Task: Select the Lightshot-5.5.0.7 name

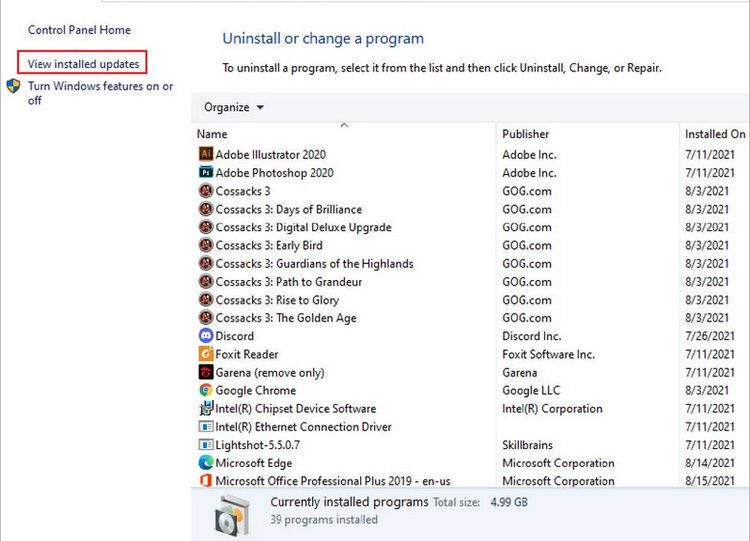Action: pyautogui.click(x=257, y=445)
